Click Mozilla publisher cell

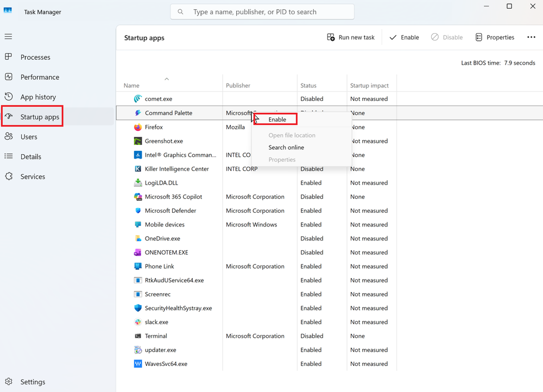click(x=235, y=127)
